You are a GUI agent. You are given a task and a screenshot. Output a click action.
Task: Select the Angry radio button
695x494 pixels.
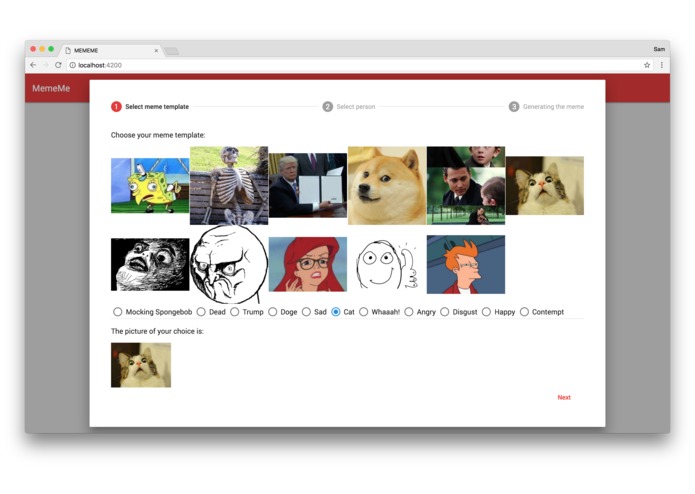coord(409,312)
